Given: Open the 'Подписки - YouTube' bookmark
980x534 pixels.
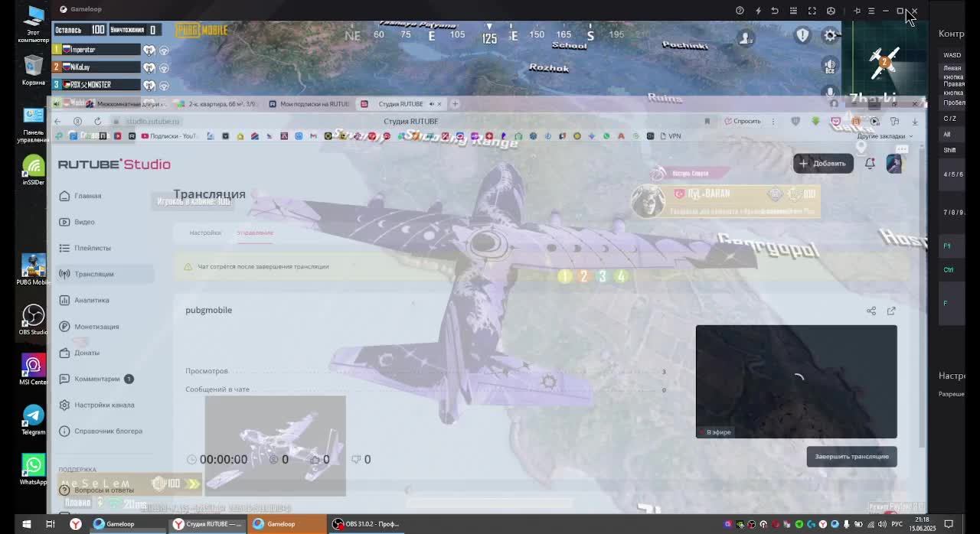Looking at the screenshot, I should click(169, 136).
